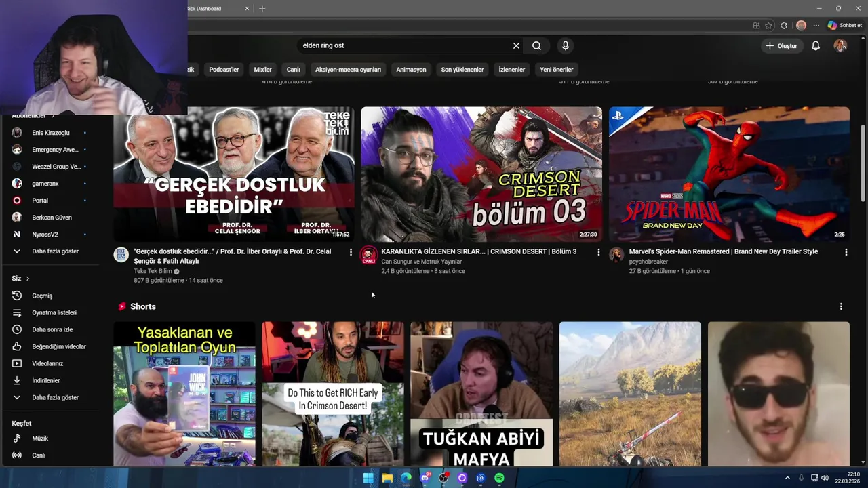Open Canlı in Keşfet sidebar
Image resolution: width=868 pixels, height=488 pixels.
pyautogui.click(x=50, y=455)
